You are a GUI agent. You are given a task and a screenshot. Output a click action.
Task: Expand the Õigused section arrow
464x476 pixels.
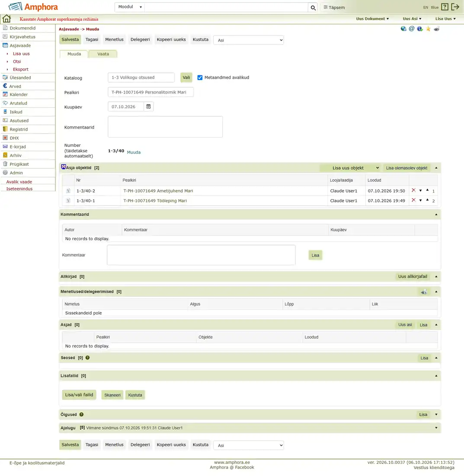tap(436, 415)
